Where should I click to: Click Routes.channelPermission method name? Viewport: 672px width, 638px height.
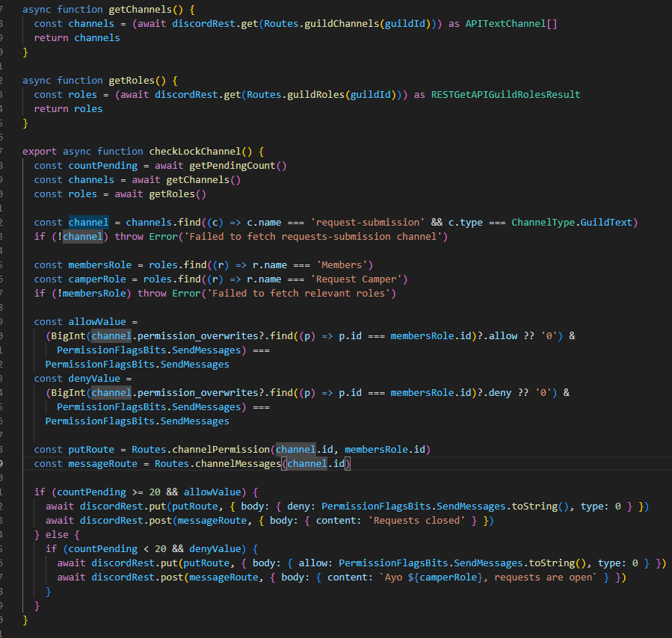[221, 449]
